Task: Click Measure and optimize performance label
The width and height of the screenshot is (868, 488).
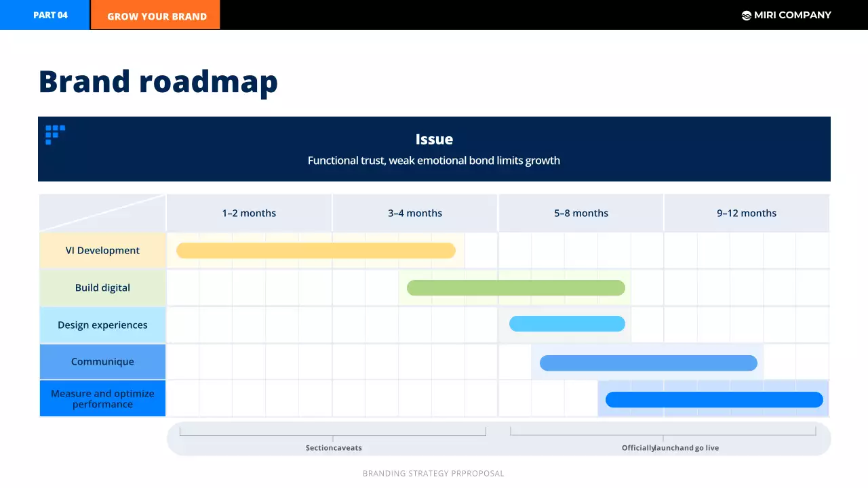Action: [102, 399]
